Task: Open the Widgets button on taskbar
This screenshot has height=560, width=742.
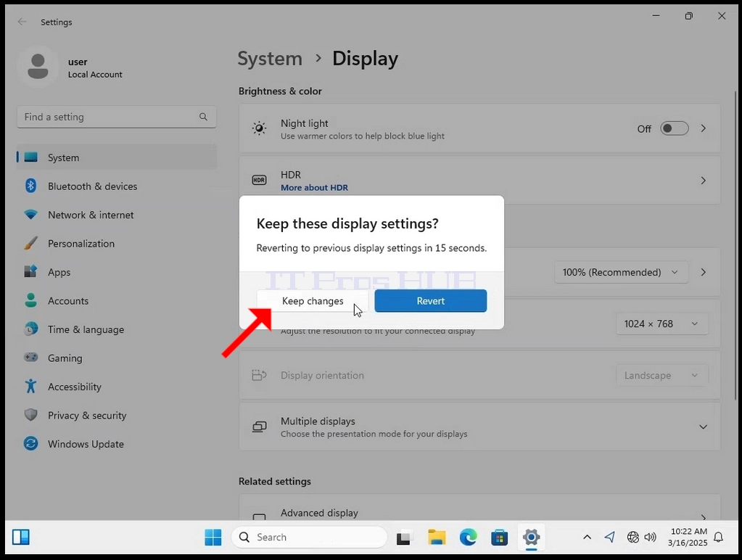Action: [x=21, y=538]
